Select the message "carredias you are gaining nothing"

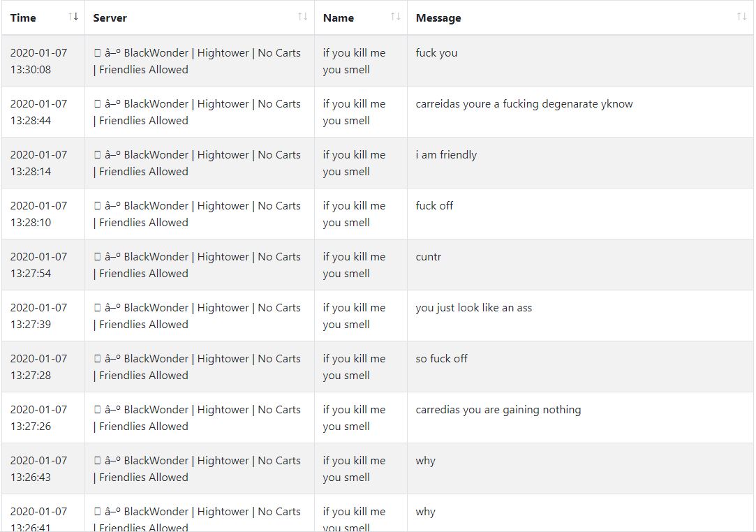click(498, 410)
